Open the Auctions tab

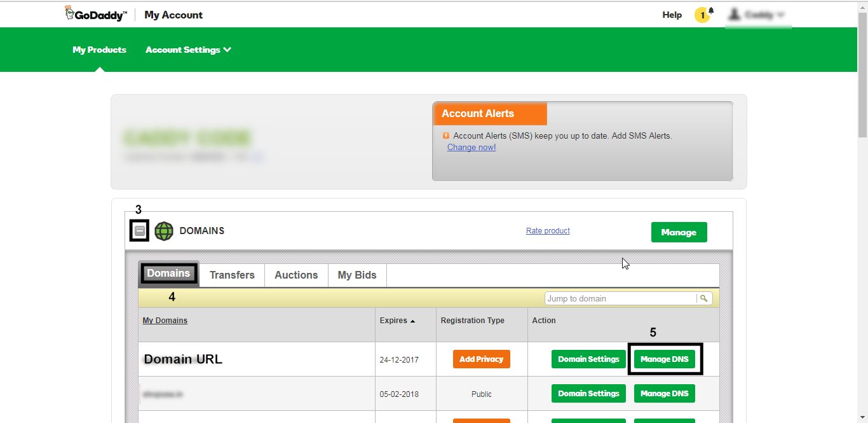296,275
